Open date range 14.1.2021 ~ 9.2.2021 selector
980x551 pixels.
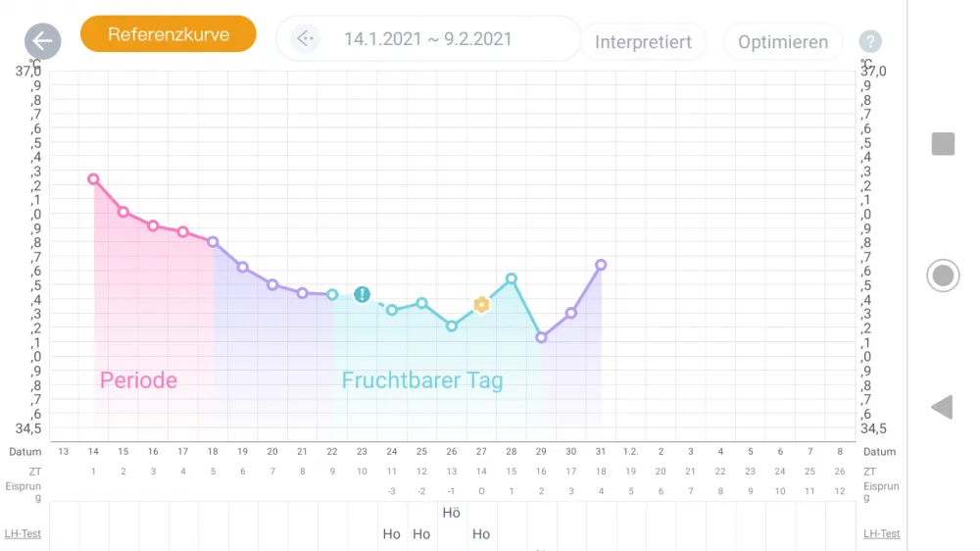coord(427,39)
